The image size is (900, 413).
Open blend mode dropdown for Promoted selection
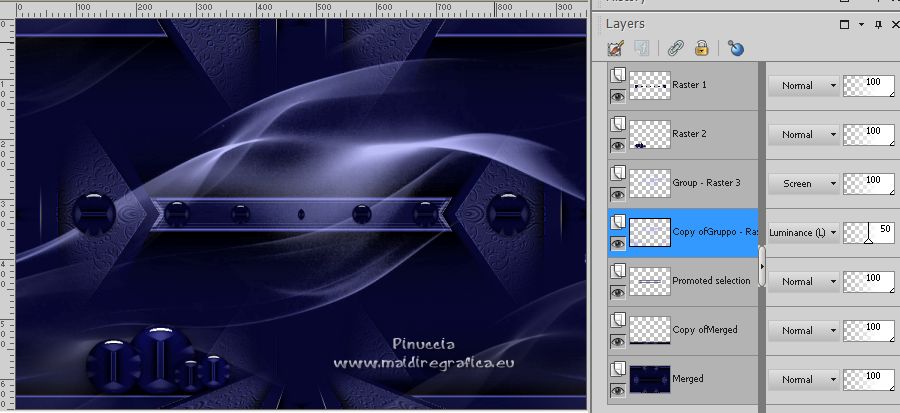tap(804, 282)
